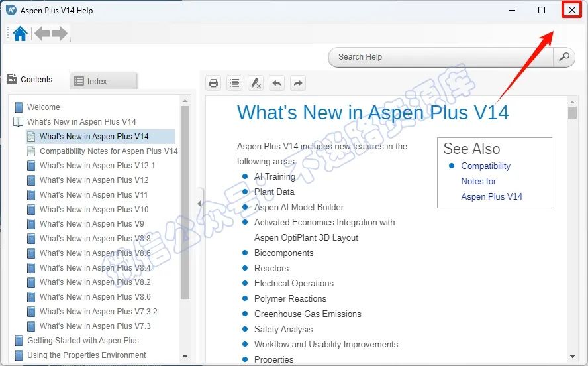Click the Plant Data bullet text
This screenshot has width=588, height=366.
click(x=274, y=192)
